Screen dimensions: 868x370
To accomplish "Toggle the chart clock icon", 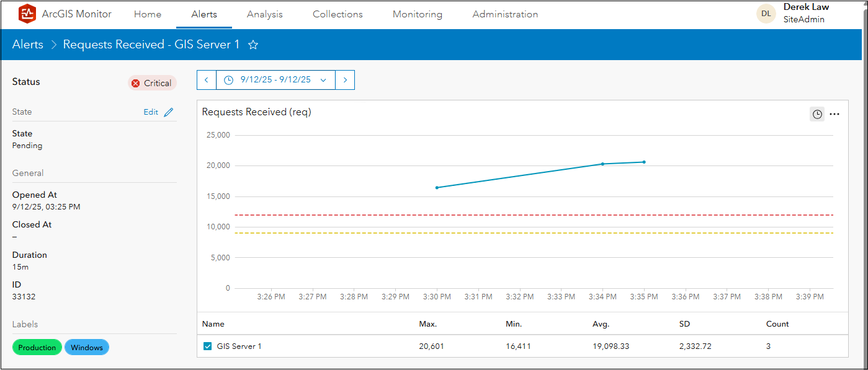I will pyautogui.click(x=817, y=114).
